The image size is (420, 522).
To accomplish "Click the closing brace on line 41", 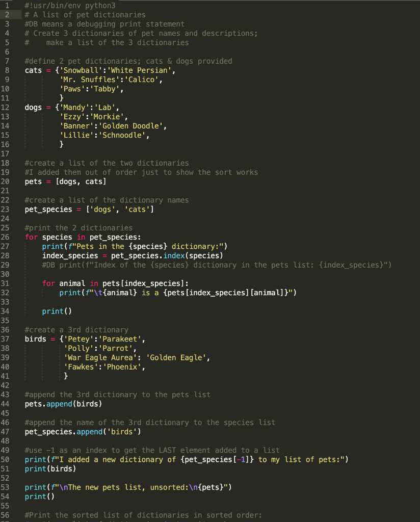I will pos(66,376).
